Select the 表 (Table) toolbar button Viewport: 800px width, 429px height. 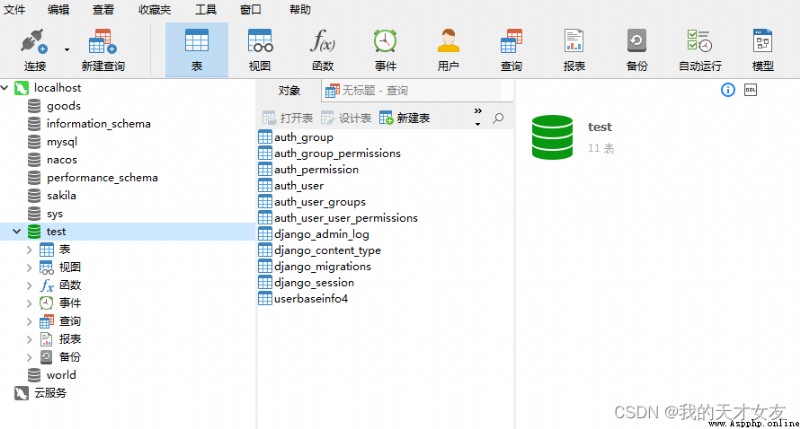(196, 49)
